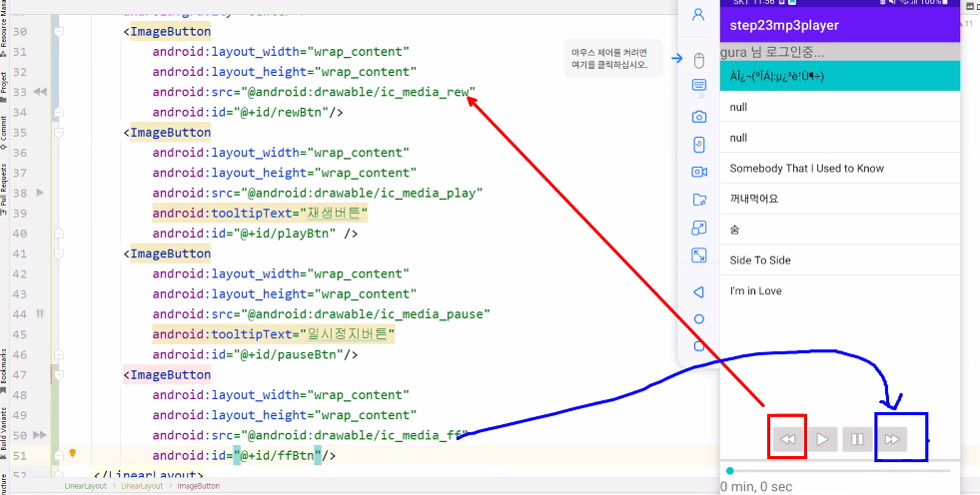980x495 pixels.
Task: Click the @+id/rewBtn value on line 34
Action: tap(282, 113)
